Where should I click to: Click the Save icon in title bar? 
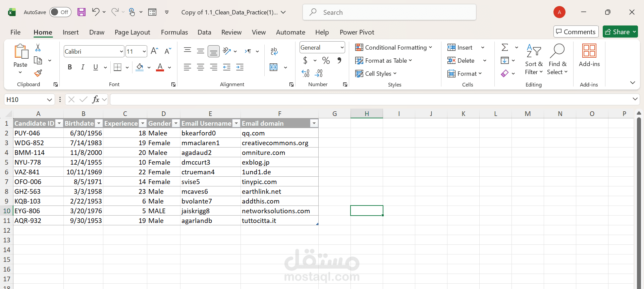82,12
